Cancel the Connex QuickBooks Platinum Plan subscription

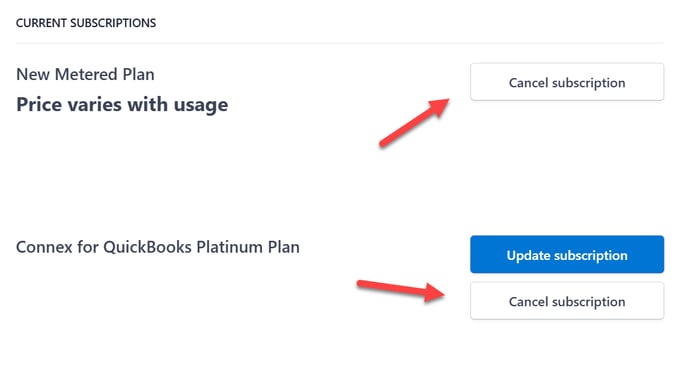[x=567, y=301]
